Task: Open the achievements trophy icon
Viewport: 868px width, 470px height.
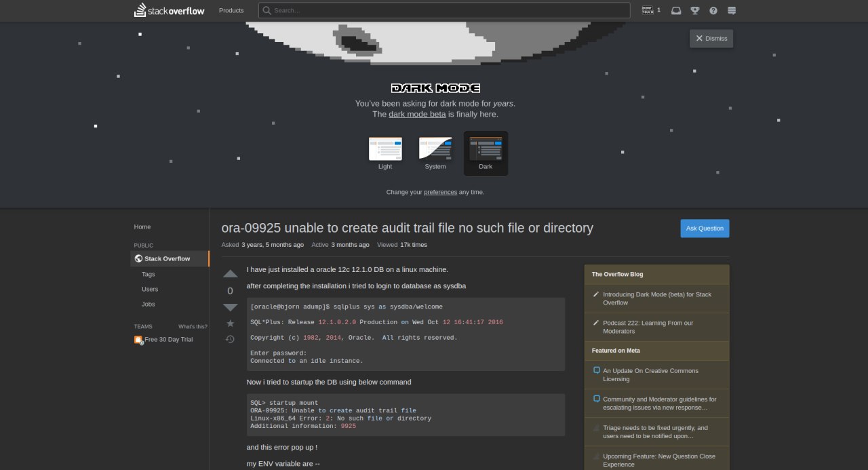Action: click(x=695, y=10)
